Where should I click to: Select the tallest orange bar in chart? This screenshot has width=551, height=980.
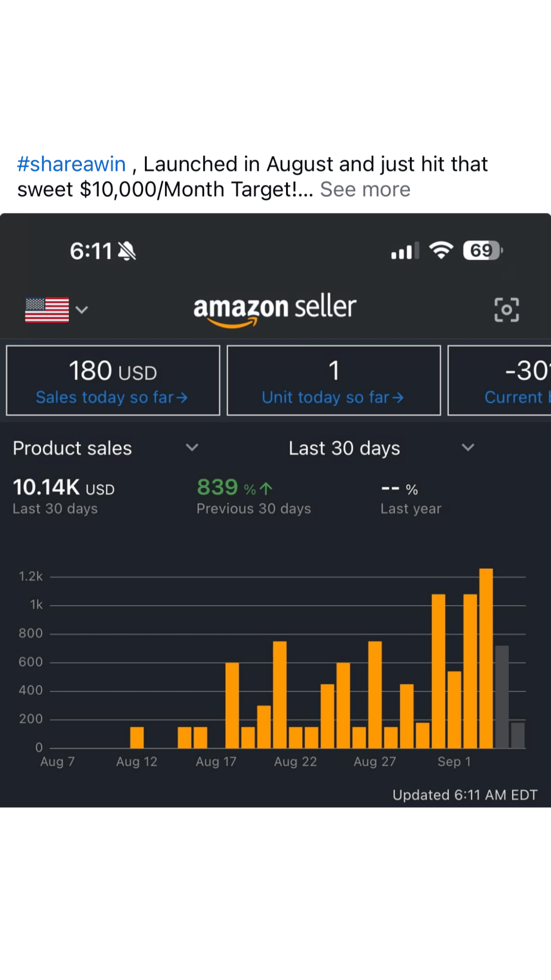486,658
